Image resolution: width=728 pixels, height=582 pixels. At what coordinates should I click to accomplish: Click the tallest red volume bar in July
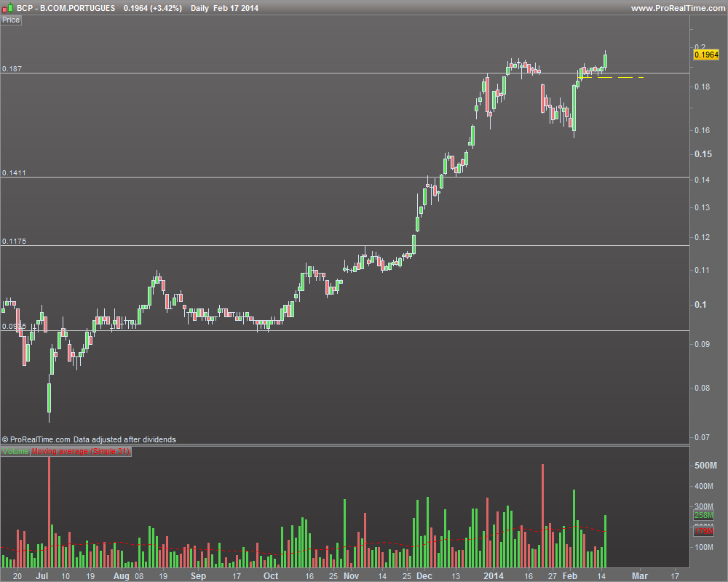[x=50, y=512]
